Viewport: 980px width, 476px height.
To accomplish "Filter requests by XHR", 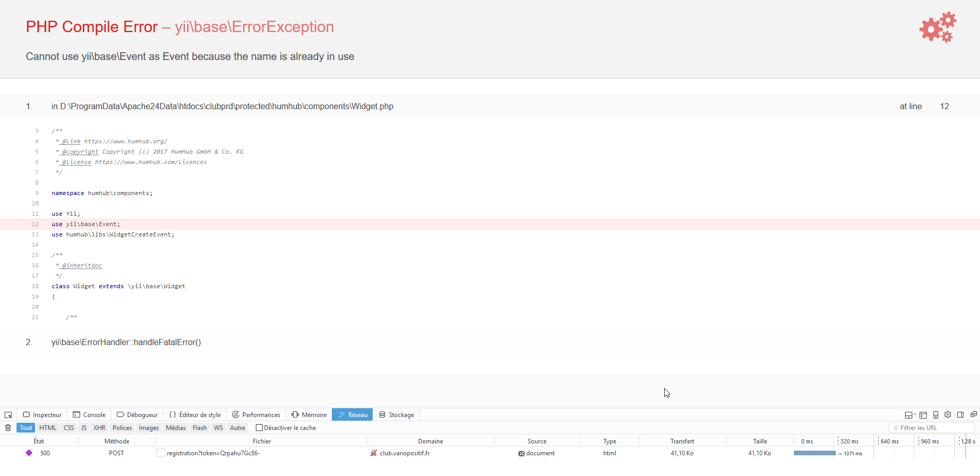I will coord(99,427).
